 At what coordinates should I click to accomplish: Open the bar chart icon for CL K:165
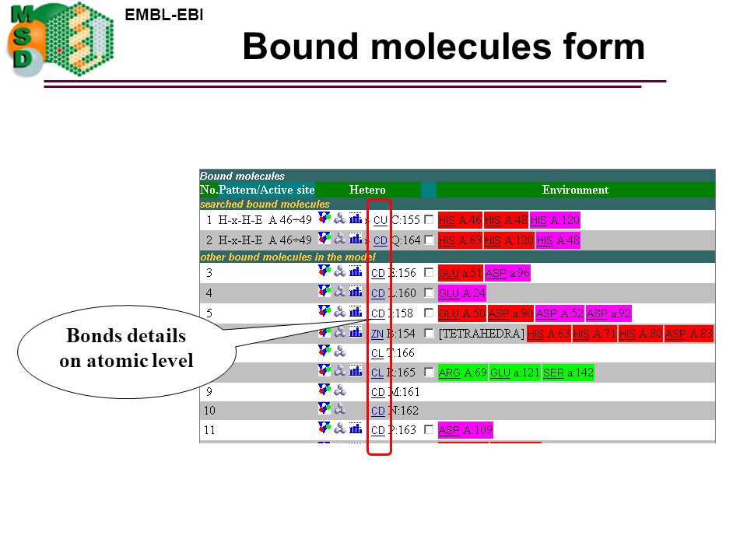point(356,370)
